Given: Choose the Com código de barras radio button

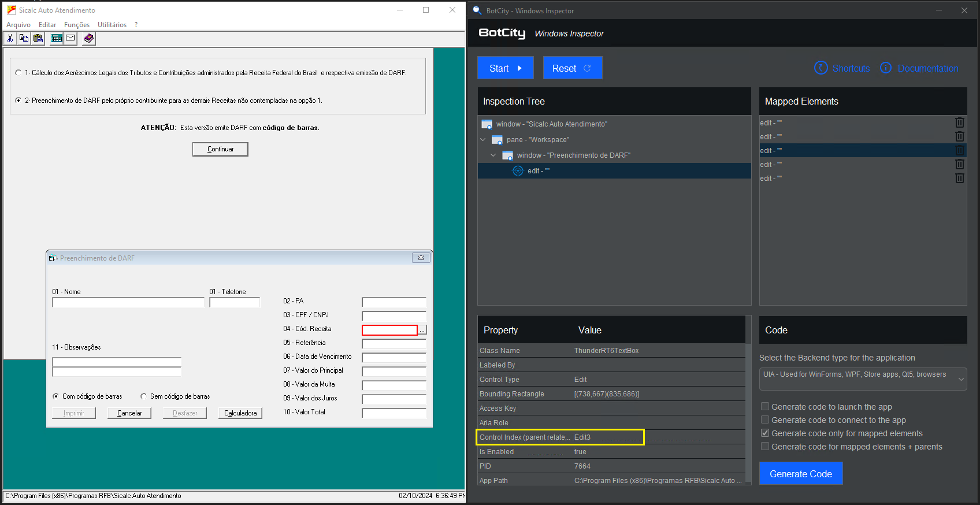Looking at the screenshot, I should tap(55, 396).
